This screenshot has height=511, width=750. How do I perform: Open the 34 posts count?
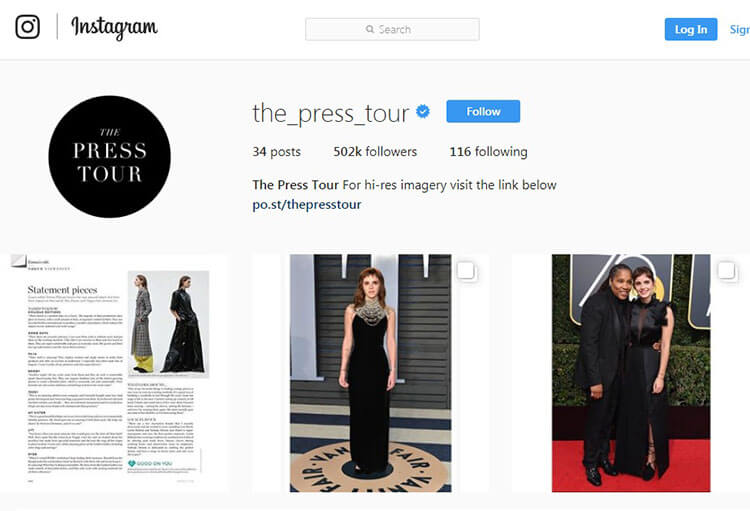[x=276, y=152]
